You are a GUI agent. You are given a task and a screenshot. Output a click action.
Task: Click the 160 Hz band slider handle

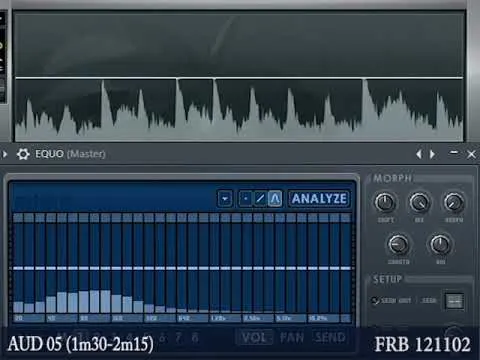(116, 268)
